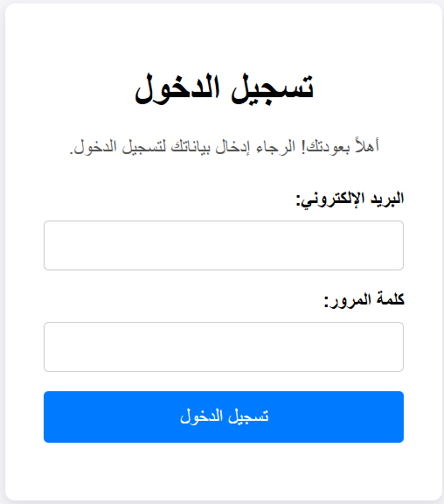Image resolution: width=444 pixels, height=504 pixels.
Task: Select the text box under كلمة المرور
Action: tap(224, 346)
